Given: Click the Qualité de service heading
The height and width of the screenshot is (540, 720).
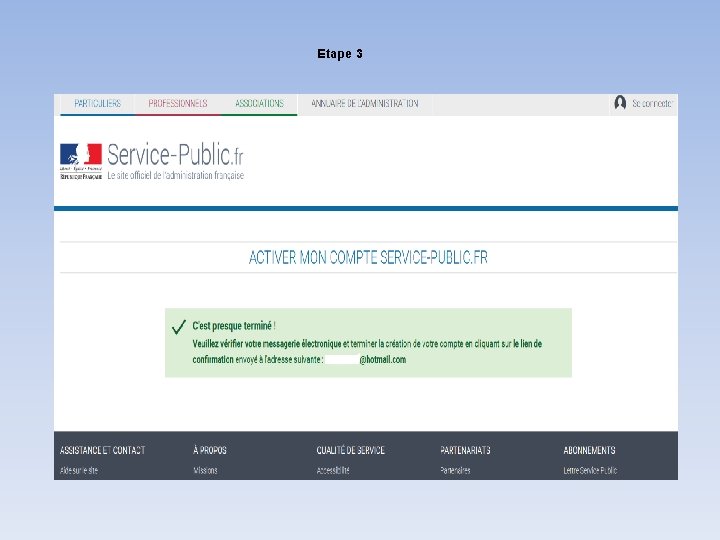Looking at the screenshot, I should (350, 450).
